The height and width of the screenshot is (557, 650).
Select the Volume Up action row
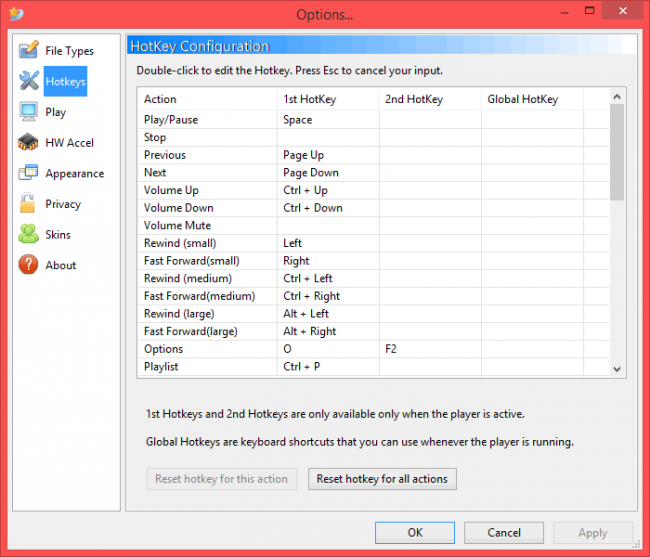373,190
